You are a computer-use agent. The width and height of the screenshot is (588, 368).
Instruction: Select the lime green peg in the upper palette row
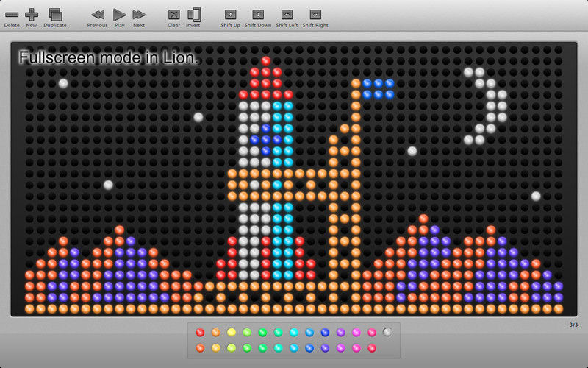click(247, 333)
